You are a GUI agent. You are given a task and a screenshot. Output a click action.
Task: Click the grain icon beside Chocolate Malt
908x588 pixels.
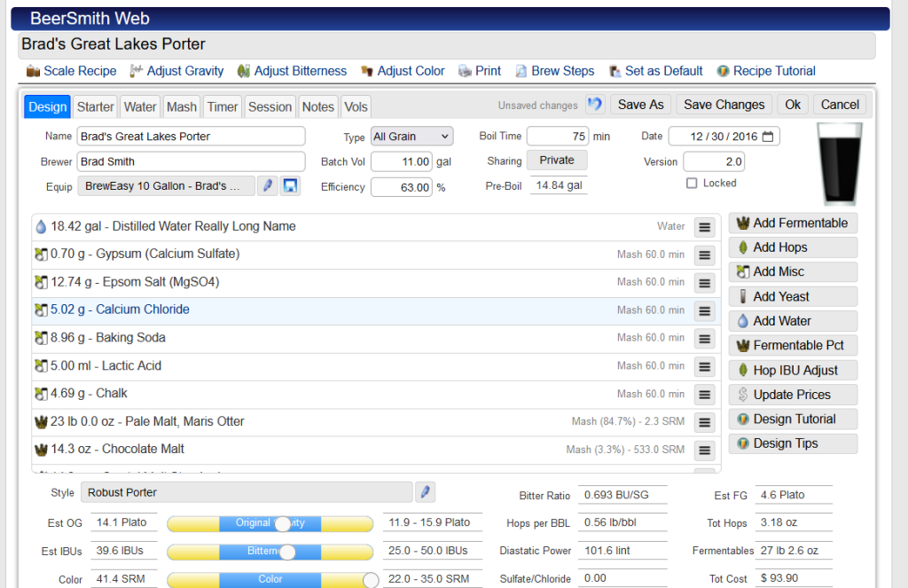click(x=41, y=450)
